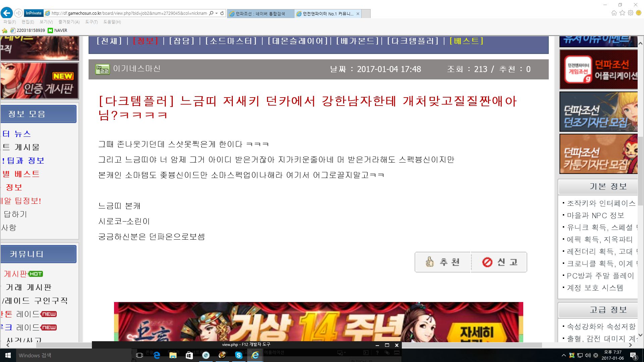This screenshot has height=362, width=644.
Task: Open the Windows Store taskbar icon
Action: 190,355
